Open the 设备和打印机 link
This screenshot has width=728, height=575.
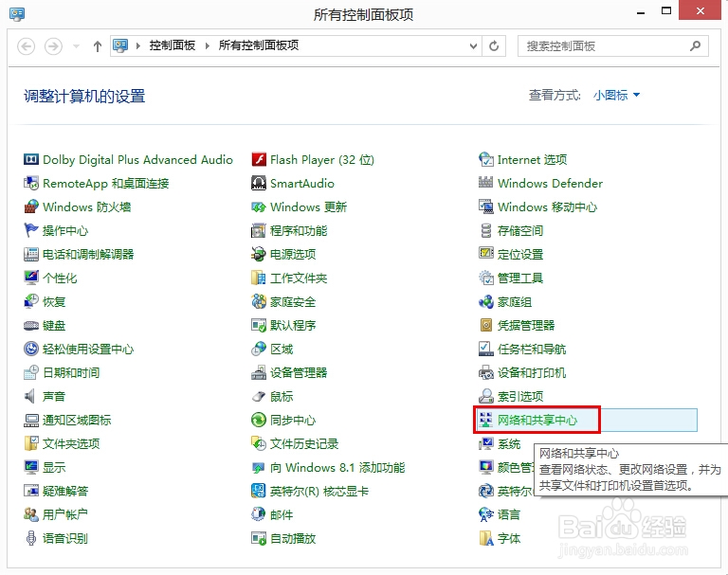point(532,372)
